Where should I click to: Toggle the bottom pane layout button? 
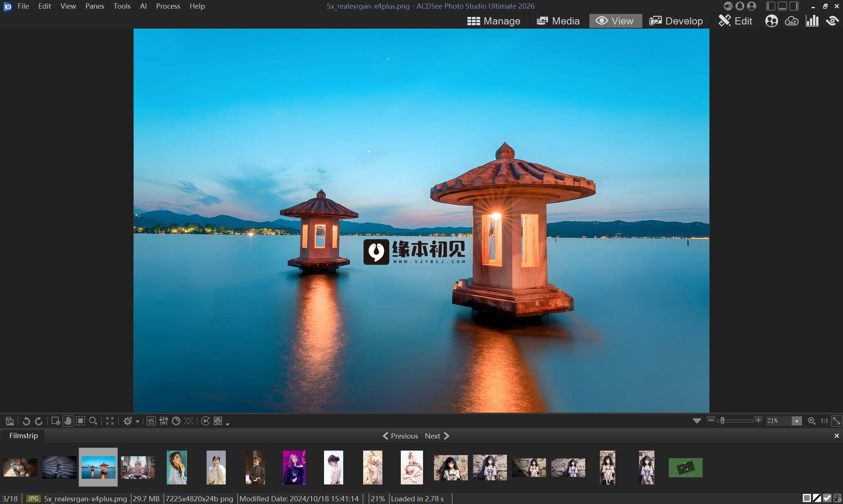[782, 6]
